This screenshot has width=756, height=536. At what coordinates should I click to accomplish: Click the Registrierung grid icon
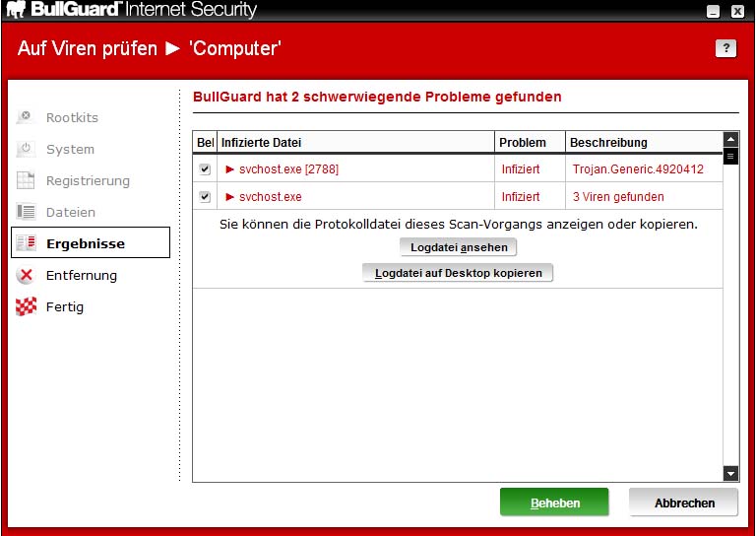27,180
